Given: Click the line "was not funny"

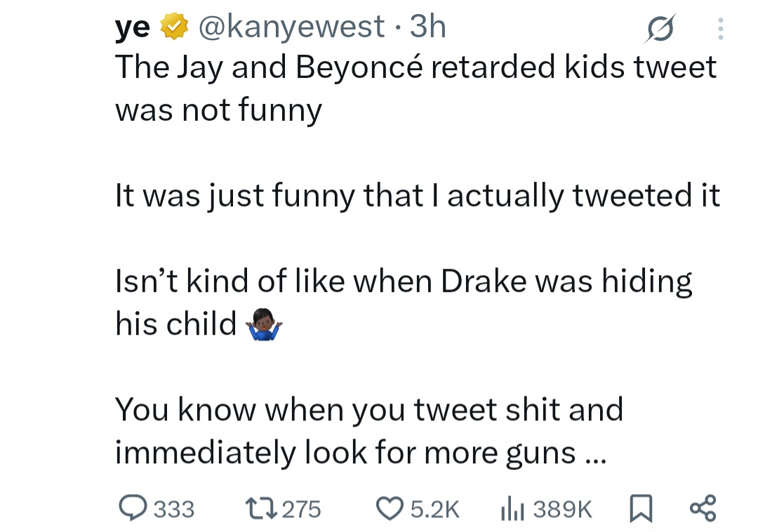Looking at the screenshot, I should (x=218, y=109).
